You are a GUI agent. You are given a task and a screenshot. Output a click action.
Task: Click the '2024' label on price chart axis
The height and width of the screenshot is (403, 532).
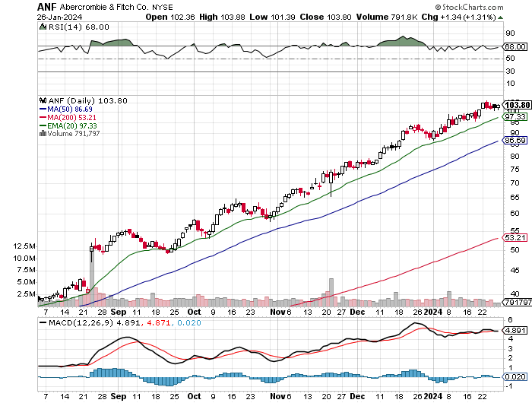(x=433, y=312)
